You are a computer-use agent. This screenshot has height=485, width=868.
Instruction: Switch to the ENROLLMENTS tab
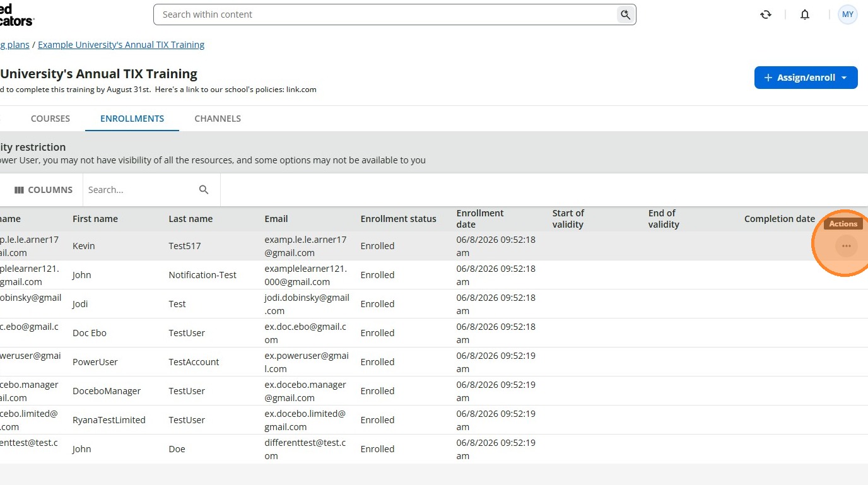click(x=132, y=119)
